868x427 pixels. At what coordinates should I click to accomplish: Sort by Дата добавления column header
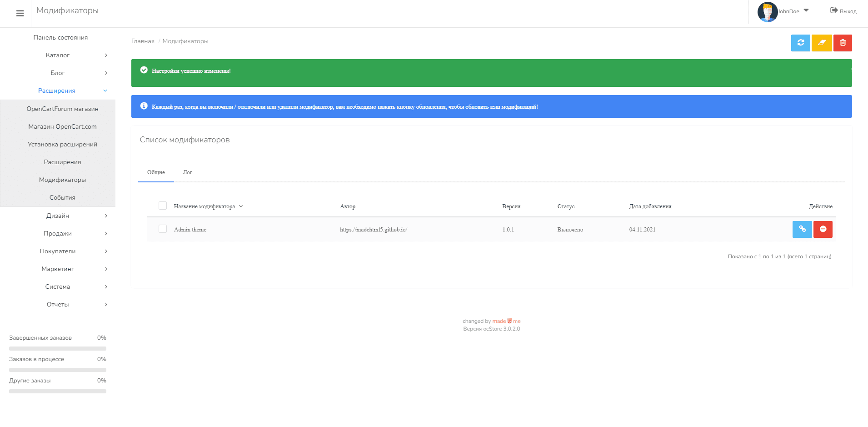[650, 206]
